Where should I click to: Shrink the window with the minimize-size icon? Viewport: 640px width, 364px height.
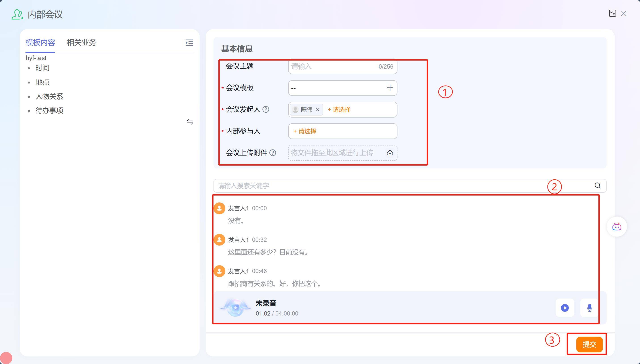click(612, 13)
